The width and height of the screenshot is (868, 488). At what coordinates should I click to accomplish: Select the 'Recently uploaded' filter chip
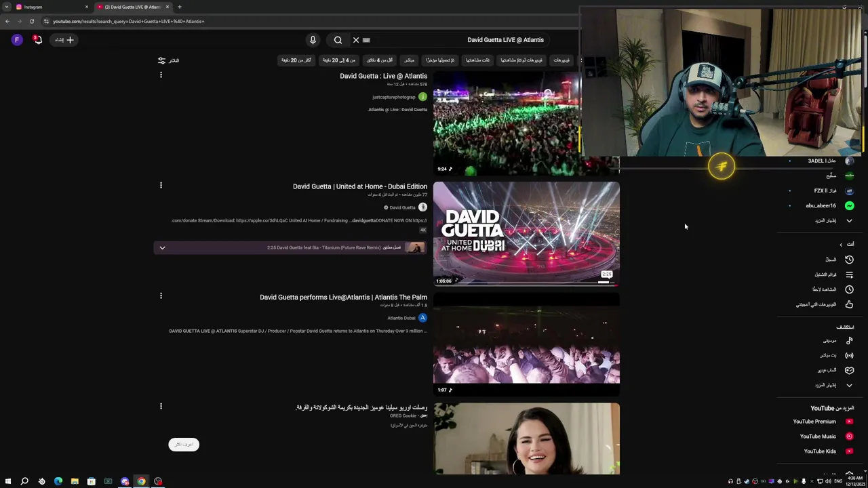point(440,60)
